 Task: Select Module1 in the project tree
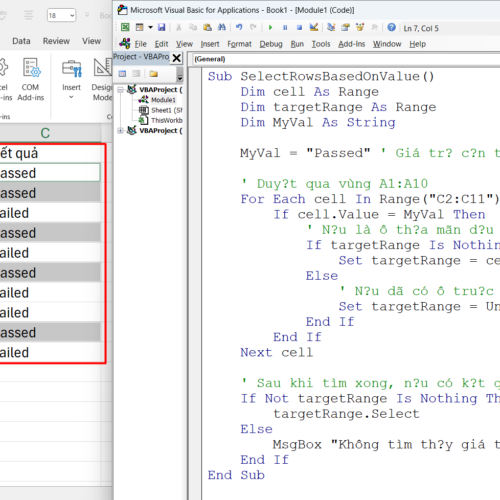[163, 100]
